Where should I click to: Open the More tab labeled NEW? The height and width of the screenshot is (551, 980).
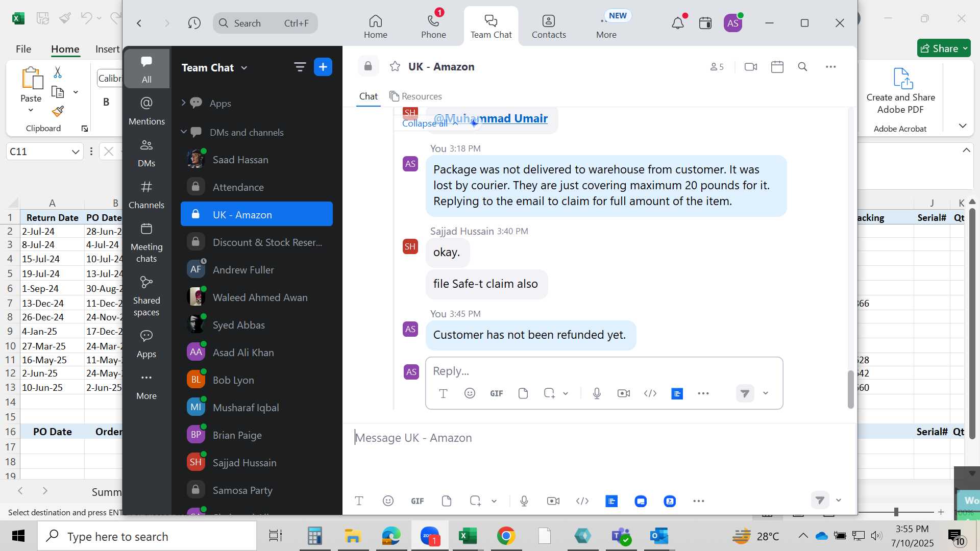pos(606,26)
